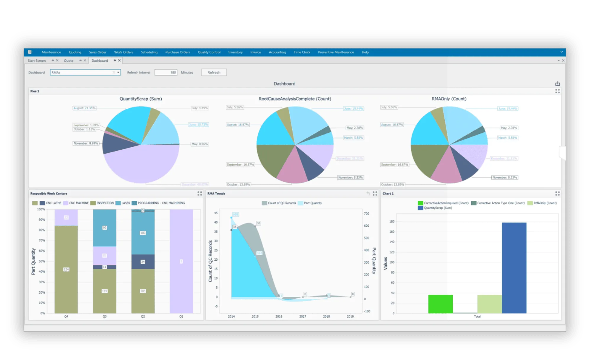The width and height of the screenshot is (591, 364).
Task: Toggle Part Quantity legend entry
Action: tap(310, 203)
